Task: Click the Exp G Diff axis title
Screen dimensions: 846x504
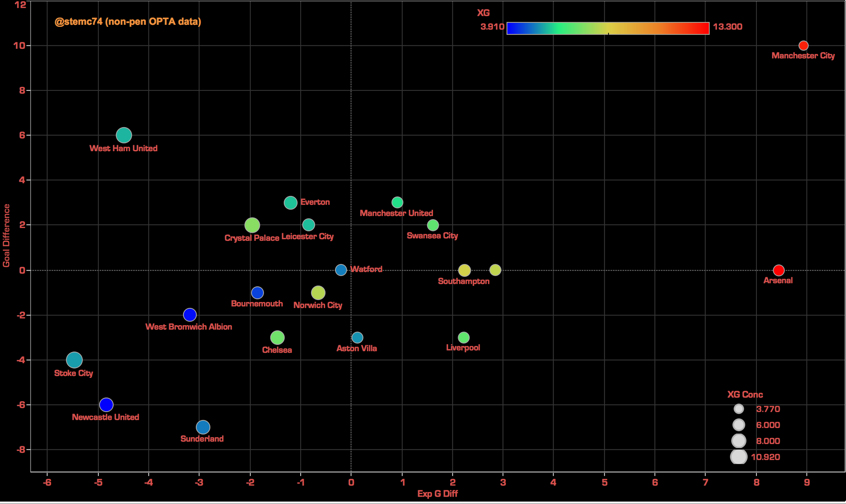Action: (437, 494)
